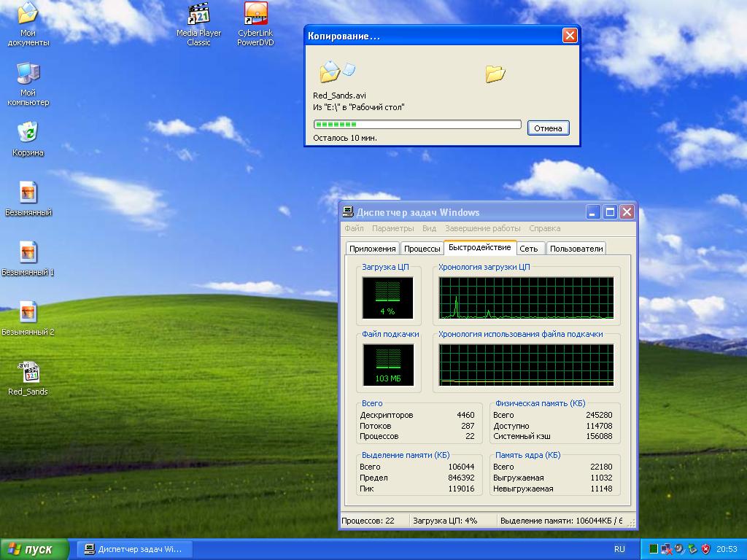Click the Предел value 846392
This screenshot has height=560, width=747.
coord(461,478)
